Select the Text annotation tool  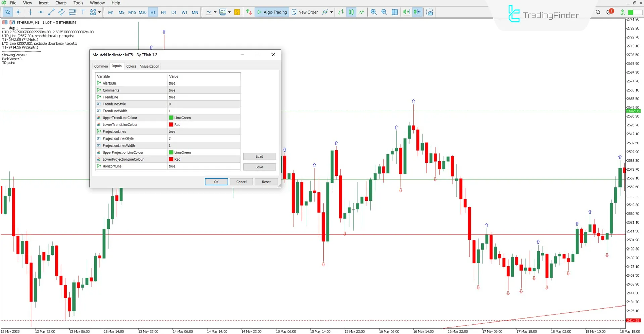83,12
